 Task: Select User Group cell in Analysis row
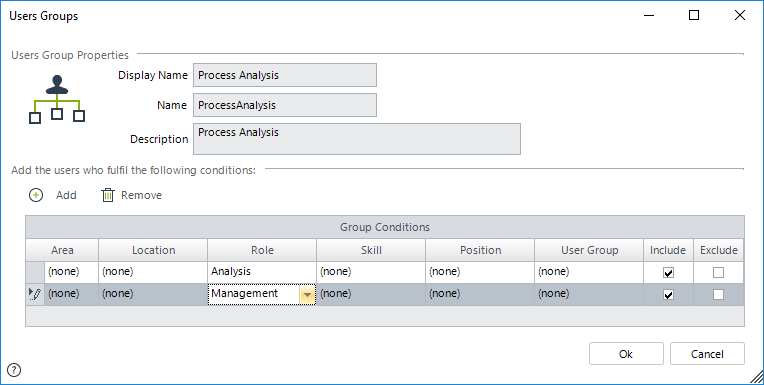[589, 272]
